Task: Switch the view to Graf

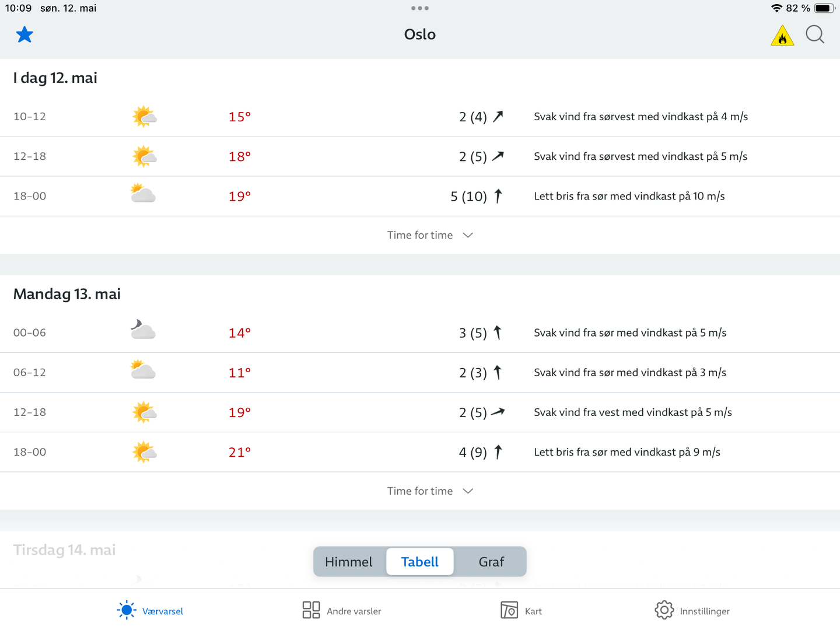Action: (491, 562)
